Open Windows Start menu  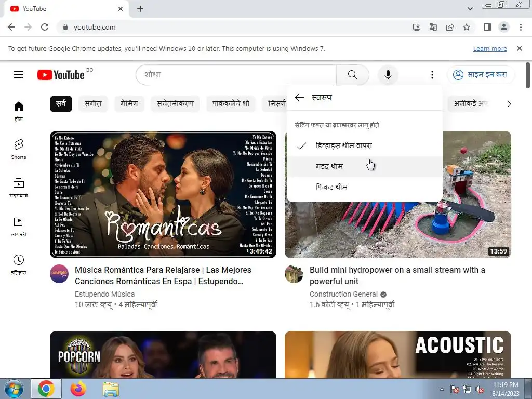point(14,389)
